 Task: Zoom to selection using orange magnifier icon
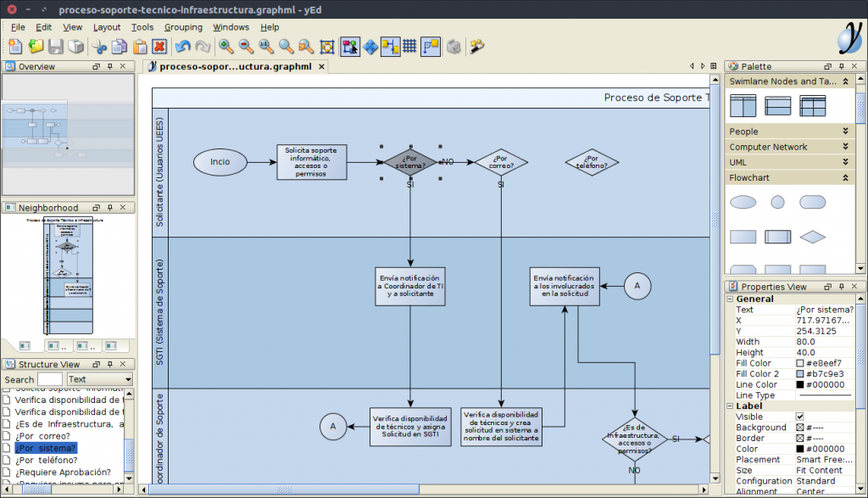[306, 48]
